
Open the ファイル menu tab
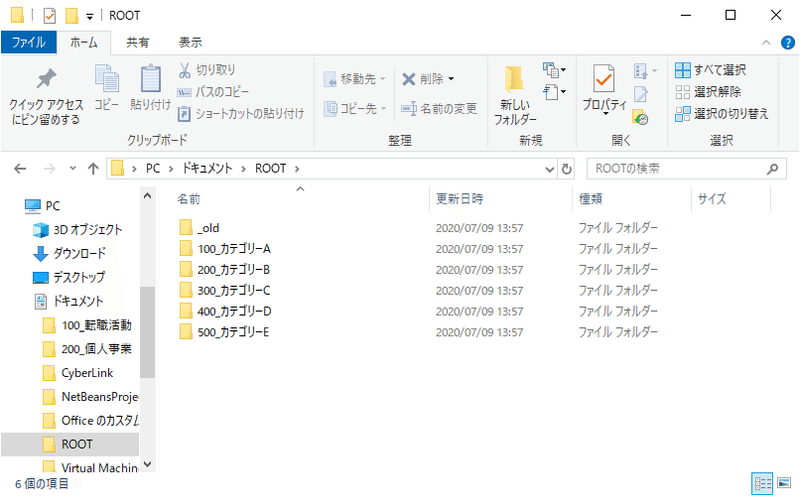tap(29, 42)
